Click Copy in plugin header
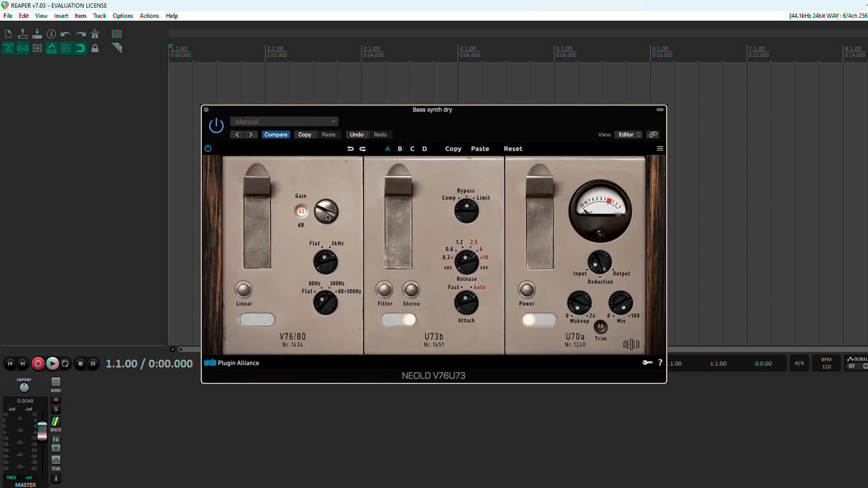This screenshot has height=488, width=868. (305, 135)
